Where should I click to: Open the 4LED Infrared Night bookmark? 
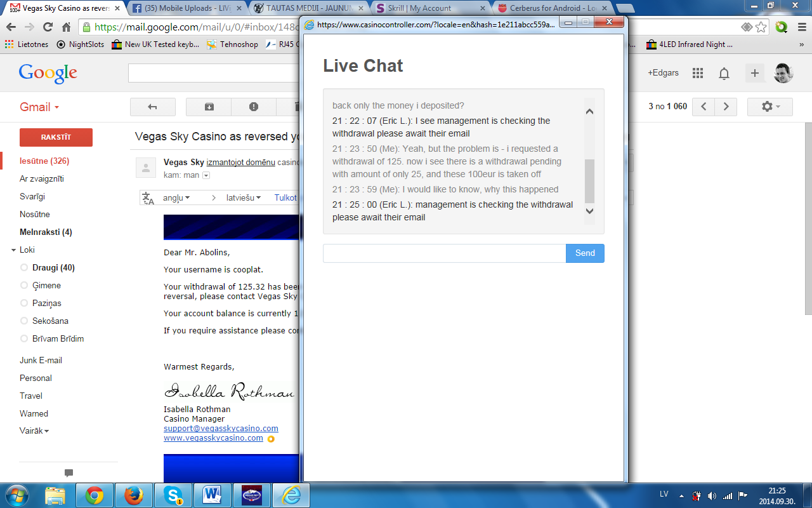(x=690, y=44)
